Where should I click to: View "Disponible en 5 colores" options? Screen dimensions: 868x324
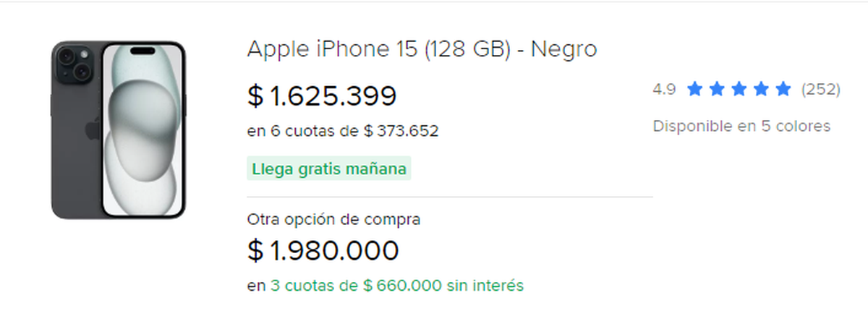[x=741, y=127]
